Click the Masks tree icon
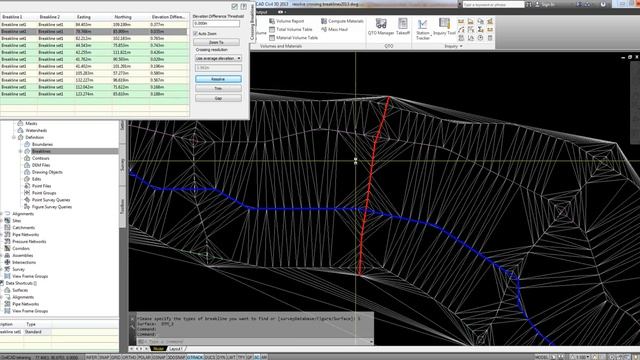This screenshot has height=360, width=640. click(x=20, y=123)
